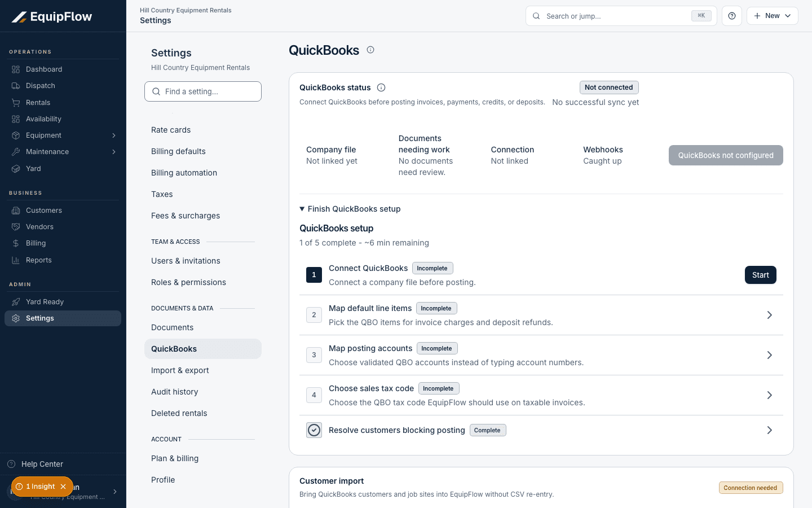
Task: Open Plan & billing settings
Action: click(x=203, y=458)
